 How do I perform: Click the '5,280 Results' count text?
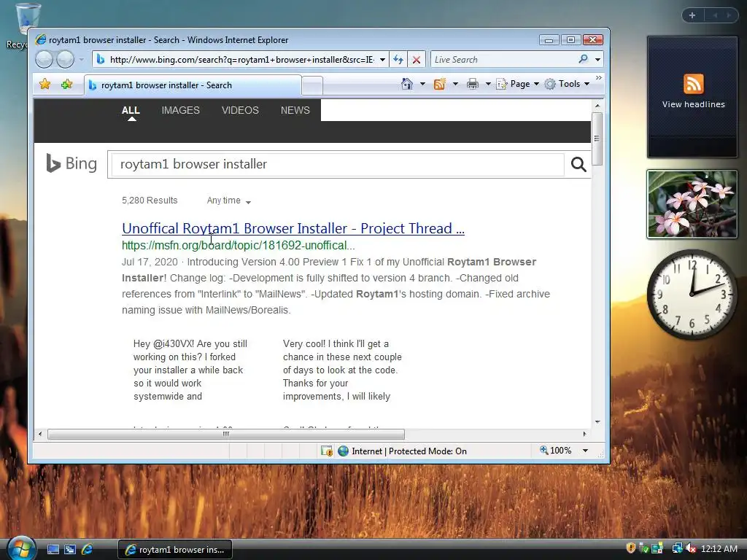(x=150, y=201)
